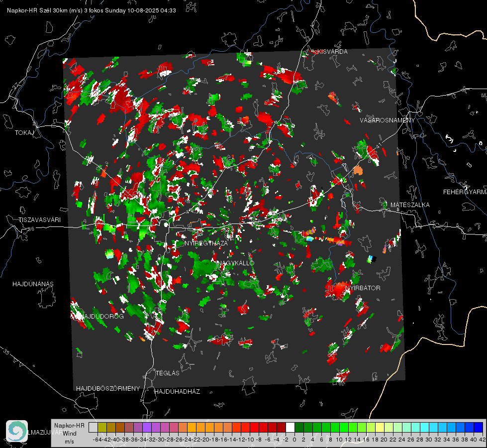Click the 42 legend scale value
The width and height of the screenshot is (487, 448).
point(483,440)
